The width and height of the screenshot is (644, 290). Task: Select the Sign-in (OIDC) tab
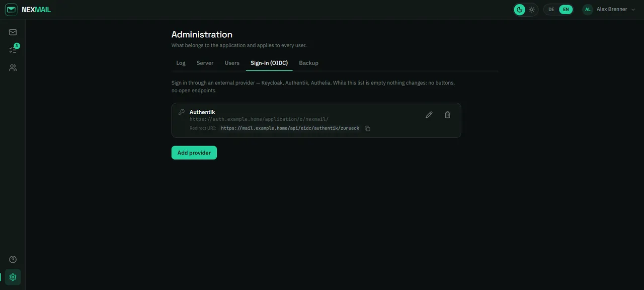269,63
